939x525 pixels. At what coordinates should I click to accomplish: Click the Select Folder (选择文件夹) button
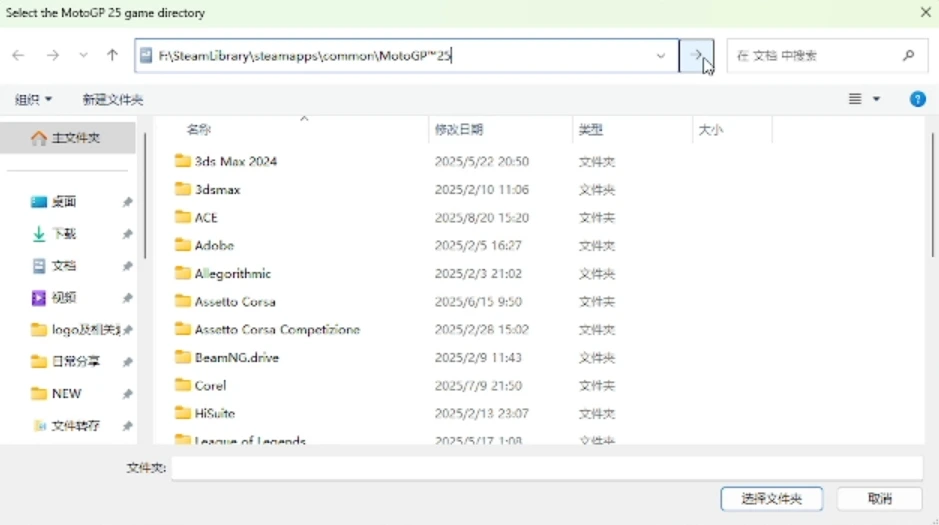click(x=771, y=498)
